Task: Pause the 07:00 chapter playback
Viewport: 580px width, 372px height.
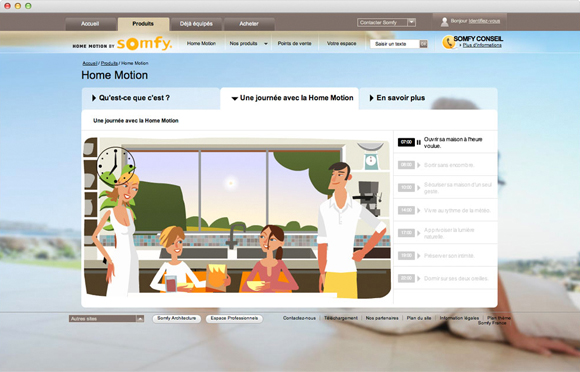Action: tap(418, 142)
